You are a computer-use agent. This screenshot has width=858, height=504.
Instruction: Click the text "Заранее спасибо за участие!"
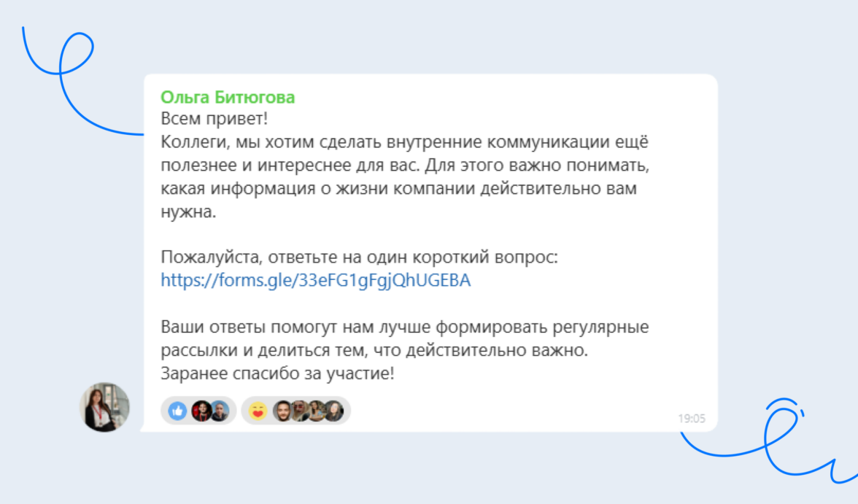277,373
